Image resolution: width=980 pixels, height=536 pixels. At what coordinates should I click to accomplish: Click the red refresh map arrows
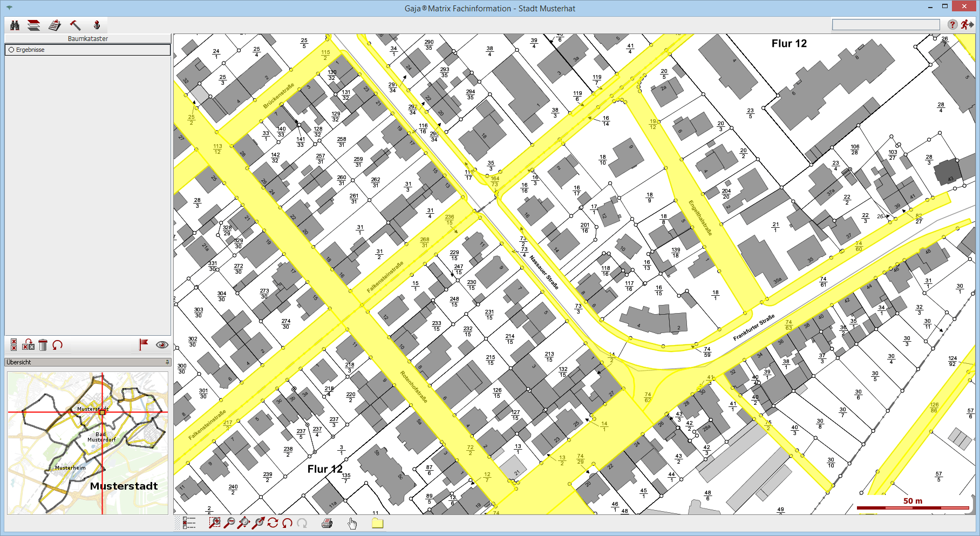tap(273, 523)
